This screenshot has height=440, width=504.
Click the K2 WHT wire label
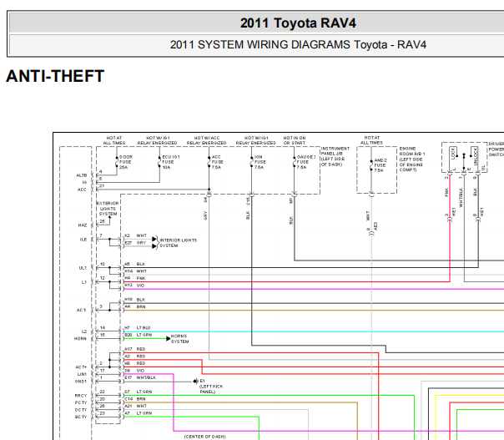pos(136,235)
